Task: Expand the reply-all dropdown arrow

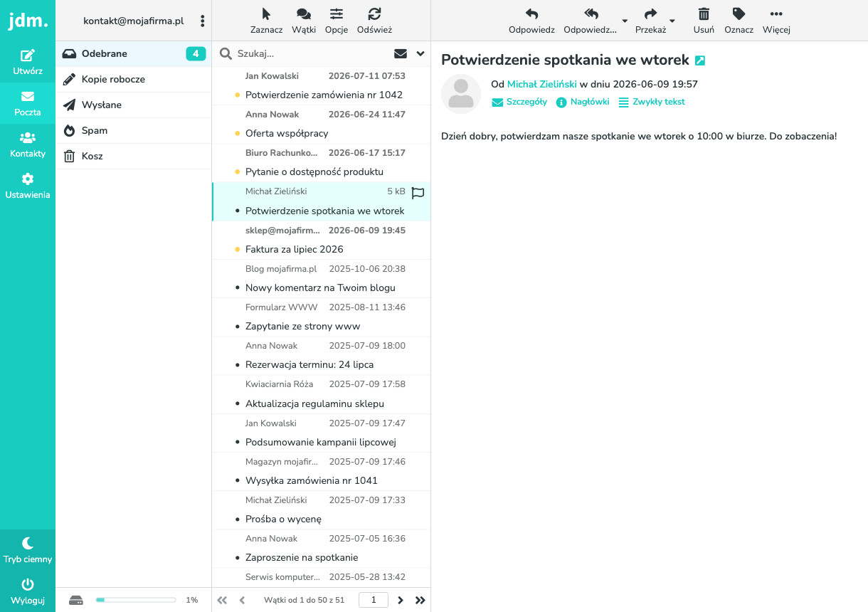Action: [625, 21]
